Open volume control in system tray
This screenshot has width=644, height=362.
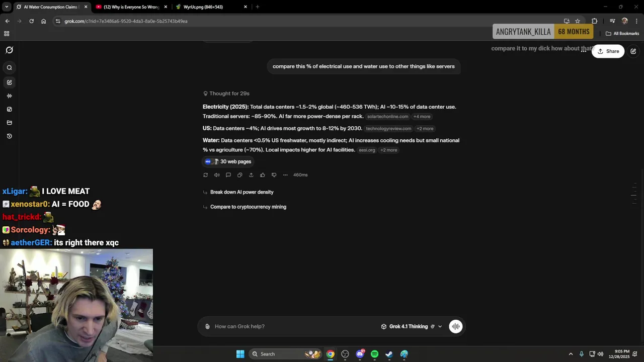pos(600,354)
